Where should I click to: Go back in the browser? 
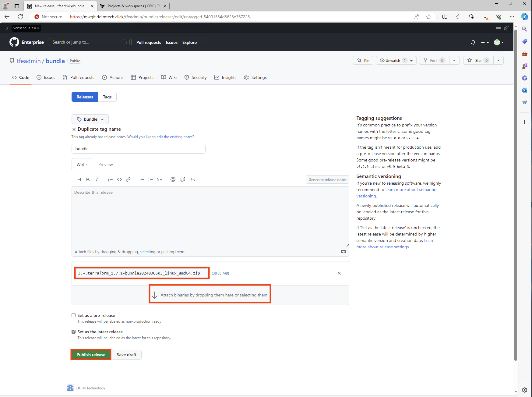[x=7, y=17]
